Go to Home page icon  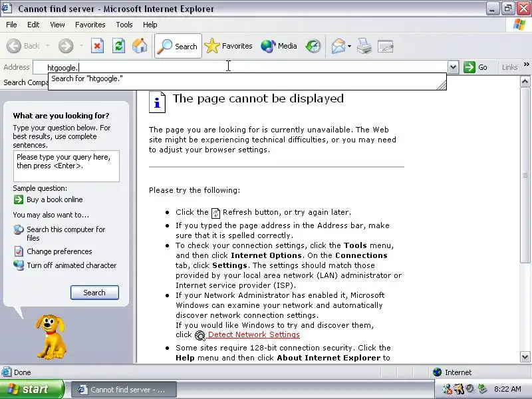point(140,46)
